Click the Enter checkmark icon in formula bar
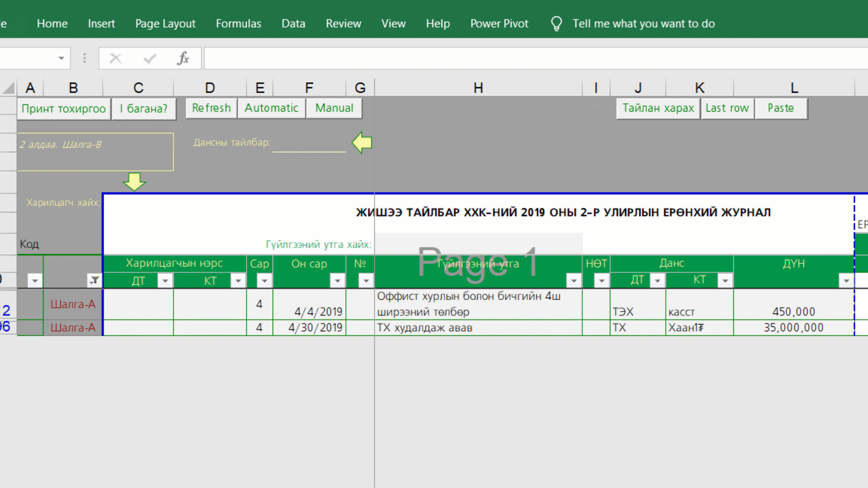868x488 pixels. [150, 58]
